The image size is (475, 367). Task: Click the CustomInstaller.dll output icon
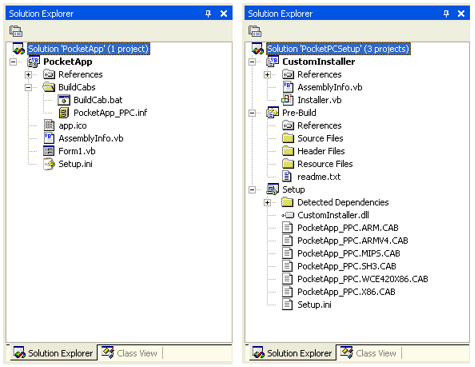coord(287,215)
